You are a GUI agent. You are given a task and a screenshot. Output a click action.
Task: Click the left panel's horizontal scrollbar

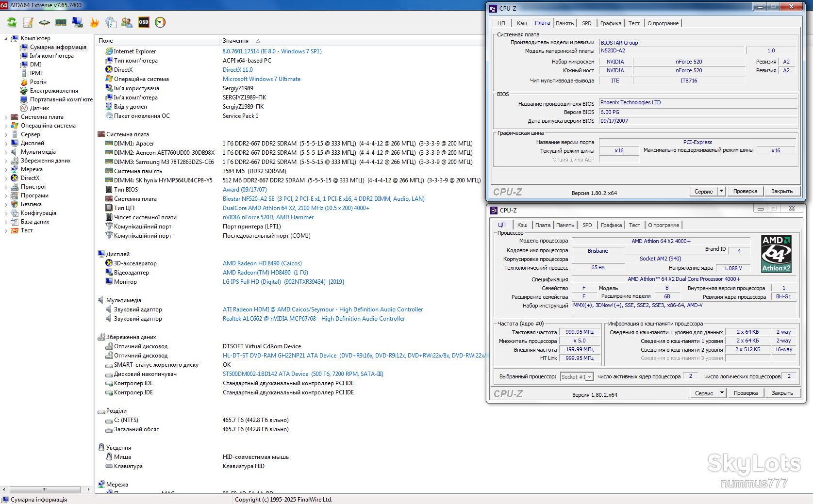pos(45,489)
